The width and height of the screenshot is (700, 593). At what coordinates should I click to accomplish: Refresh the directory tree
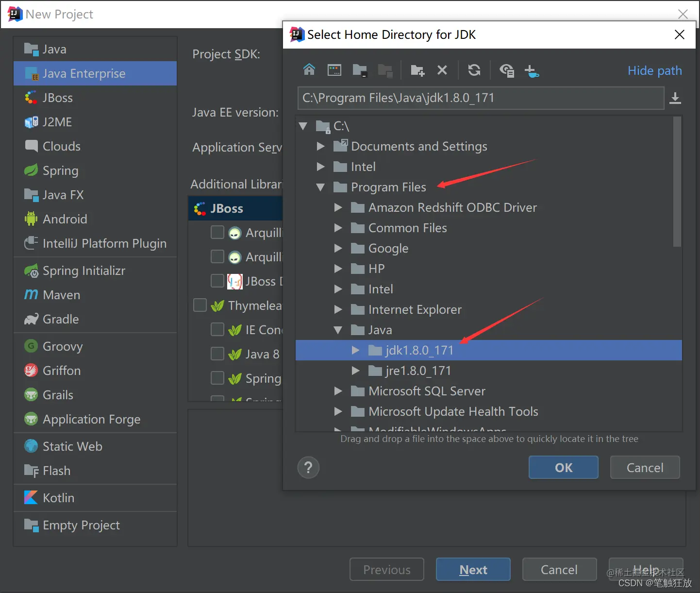pos(474,70)
